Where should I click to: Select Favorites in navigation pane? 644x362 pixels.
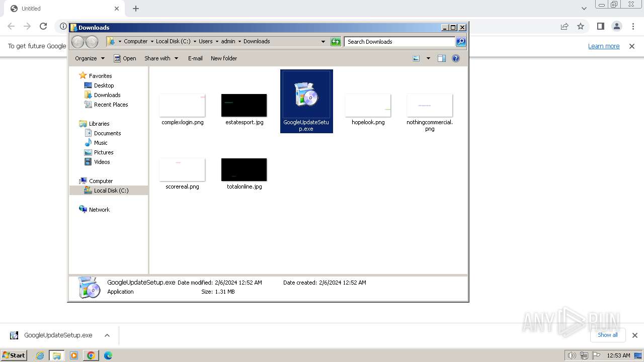click(96, 76)
